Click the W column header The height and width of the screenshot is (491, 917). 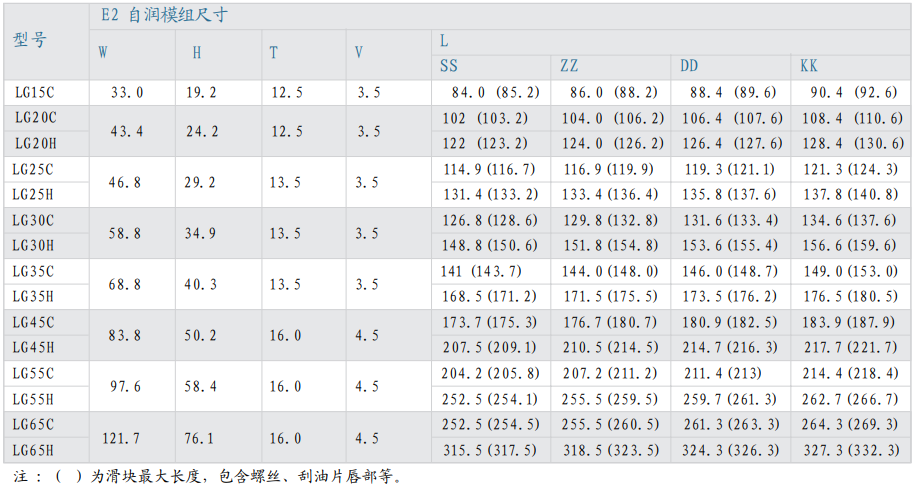click(x=103, y=53)
